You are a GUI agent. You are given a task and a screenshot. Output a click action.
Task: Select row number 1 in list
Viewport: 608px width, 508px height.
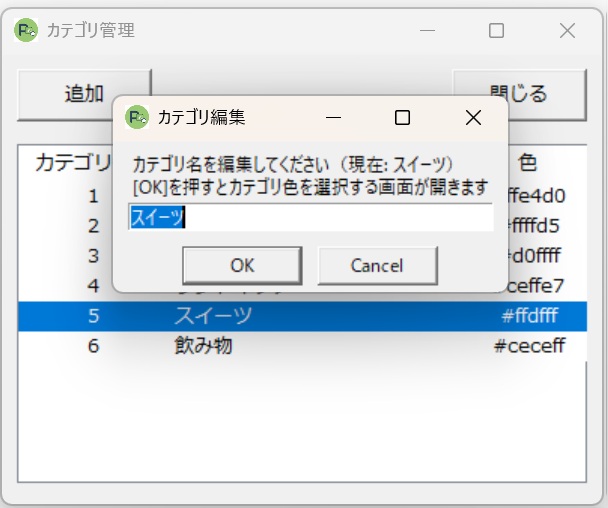tap(93, 196)
